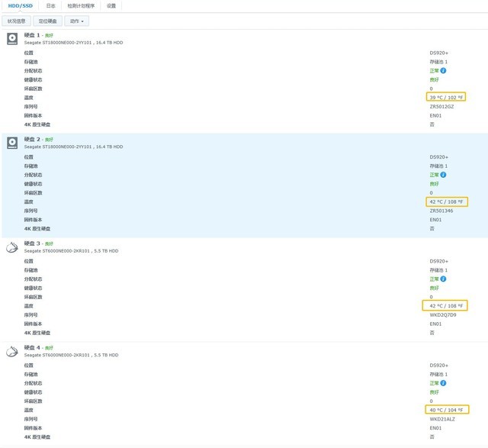488x448 pixels.
Task: Click temperature value 40 °C / 104 °F
Action: tap(446, 410)
